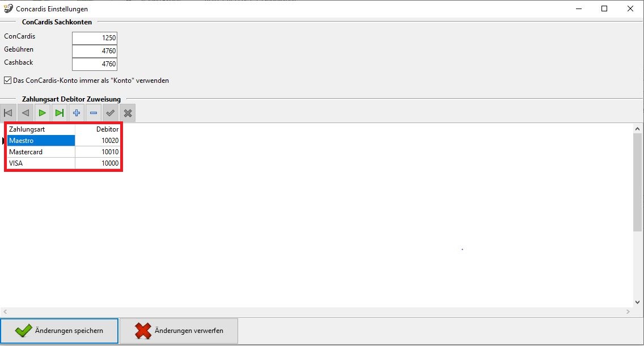Click the ConCardis account field 1250
Screen dimensions: 644x346
(x=95, y=38)
